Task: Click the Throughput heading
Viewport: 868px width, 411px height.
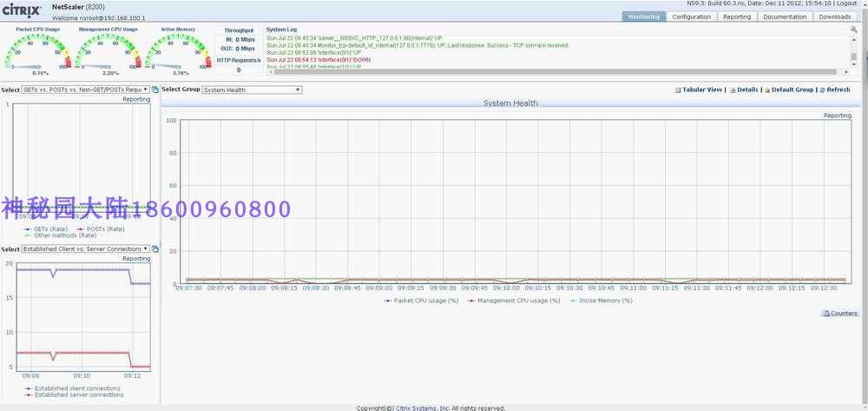Action: tap(239, 30)
